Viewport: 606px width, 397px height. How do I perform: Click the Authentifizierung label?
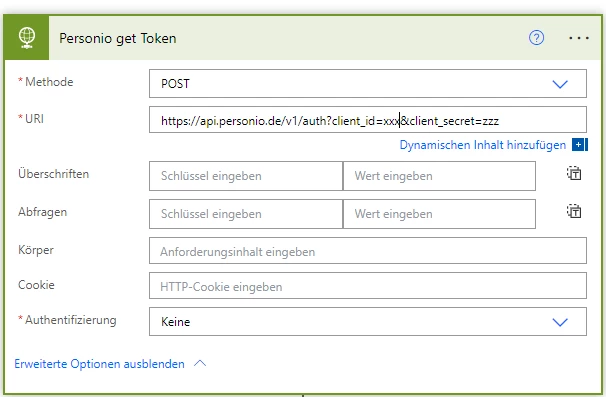pos(71,320)
